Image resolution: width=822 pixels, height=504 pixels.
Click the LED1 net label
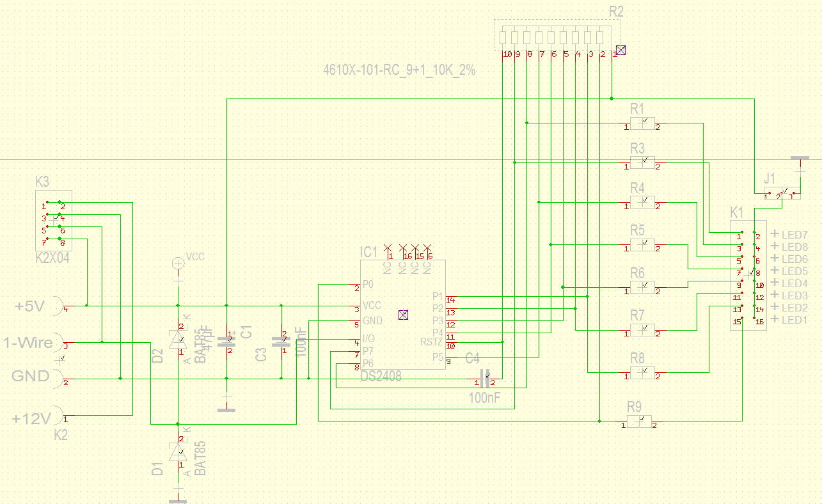tap(795, 319)
